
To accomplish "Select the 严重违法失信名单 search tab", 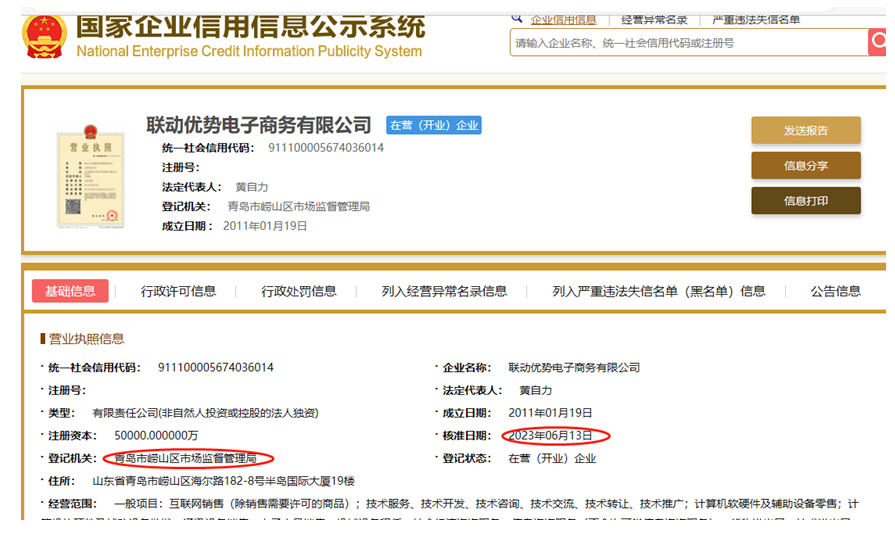I will tap(756, 20).
